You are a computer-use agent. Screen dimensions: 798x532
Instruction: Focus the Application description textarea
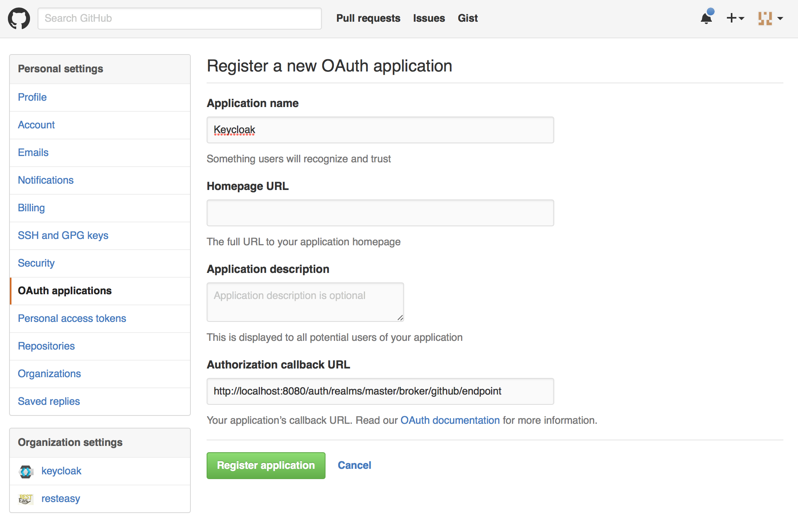click(x=305, y=302)
